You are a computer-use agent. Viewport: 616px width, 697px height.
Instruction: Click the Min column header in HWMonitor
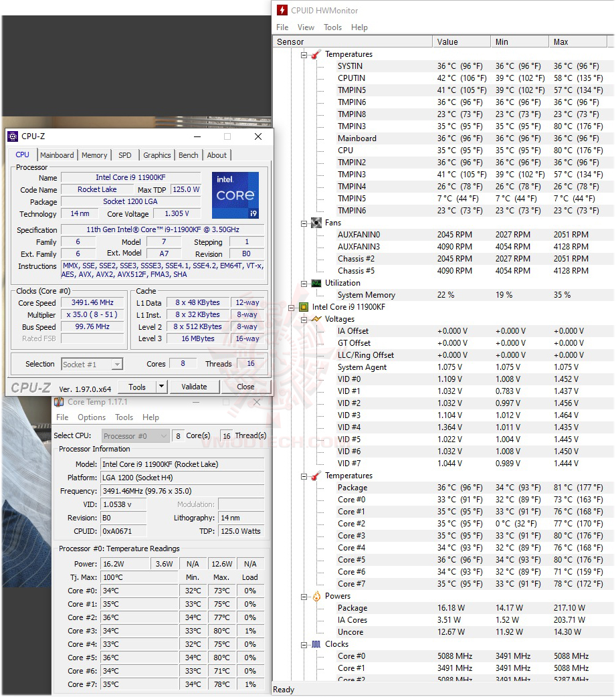pyautogui.click(x=520, y=41)
